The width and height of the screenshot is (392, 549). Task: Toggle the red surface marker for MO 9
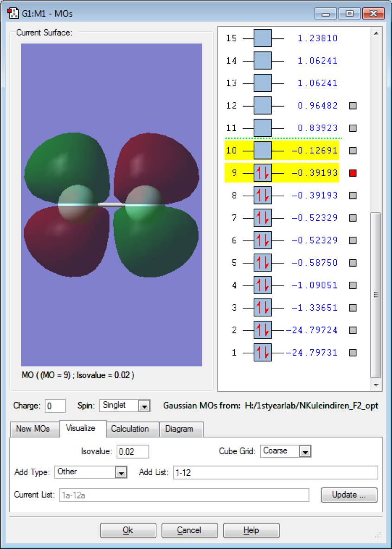pyautogui.click(x=353, y=173)
